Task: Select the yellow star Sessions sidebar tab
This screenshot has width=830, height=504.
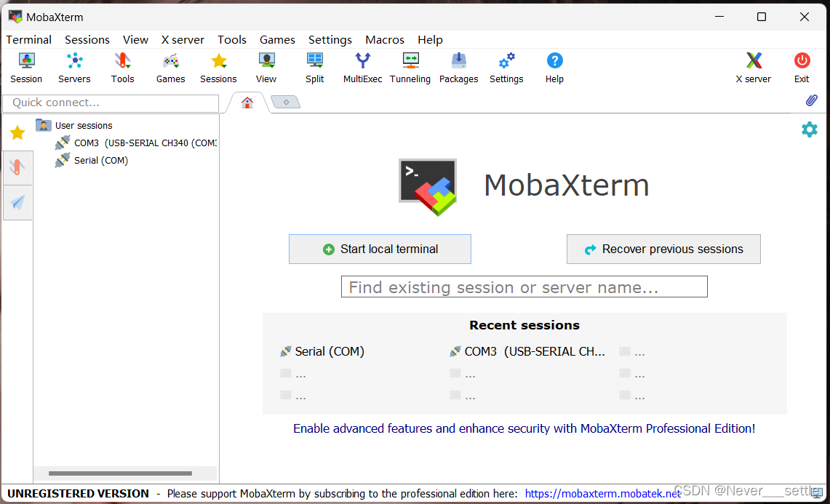Action: click(x=17, y=133)
